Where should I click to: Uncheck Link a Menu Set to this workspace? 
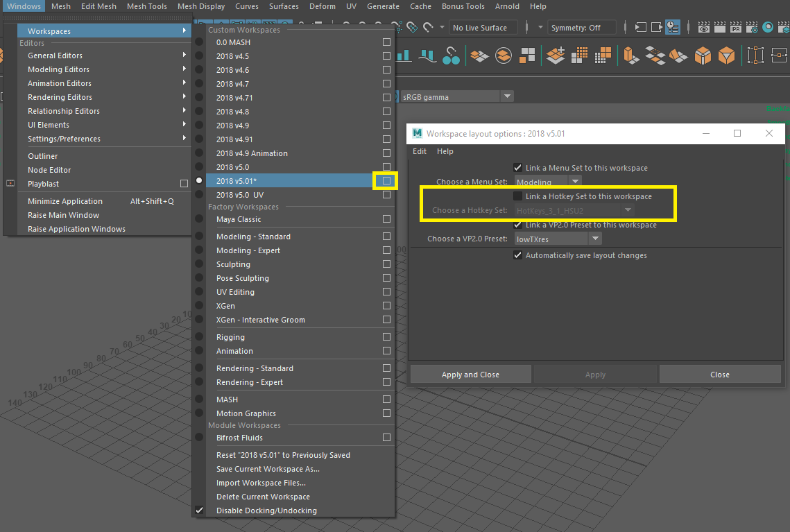(x=517, y=167)
